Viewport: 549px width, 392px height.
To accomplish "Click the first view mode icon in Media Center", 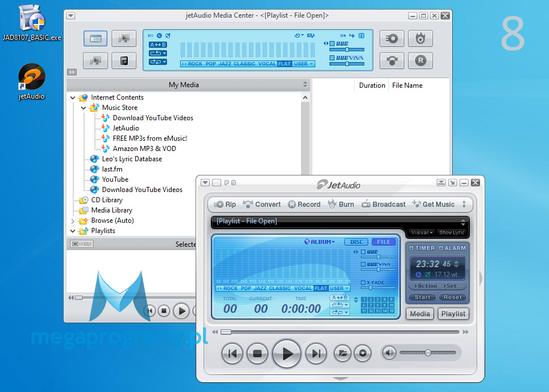I will pos(95,38).
